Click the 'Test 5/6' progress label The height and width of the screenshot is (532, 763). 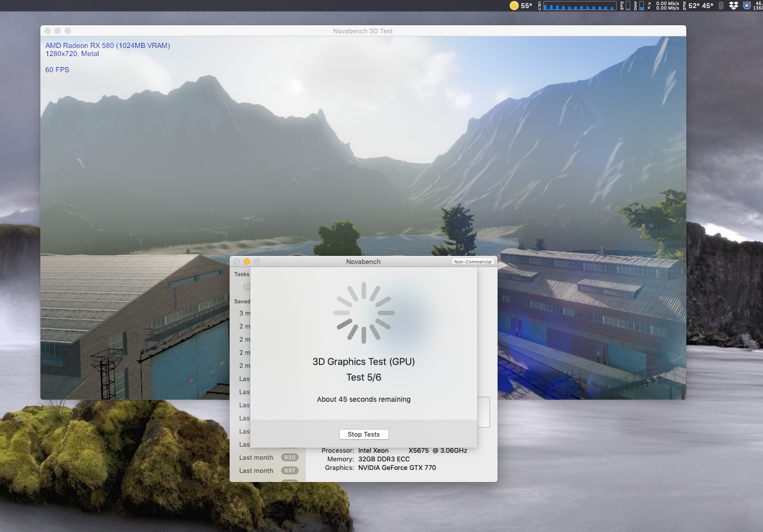pos(363,377)
